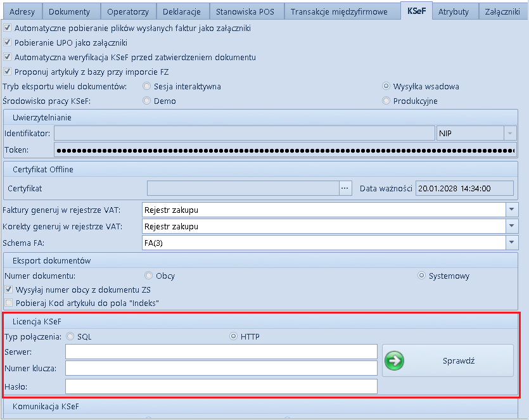Click the Korekty Rejestr zakupu value
The width and height of the screenshot is (529, 420).
tap(171, 226)
